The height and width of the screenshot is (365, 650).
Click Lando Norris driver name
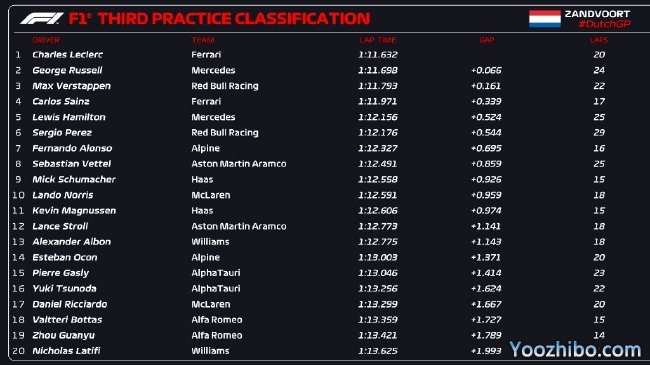point(63,195)
